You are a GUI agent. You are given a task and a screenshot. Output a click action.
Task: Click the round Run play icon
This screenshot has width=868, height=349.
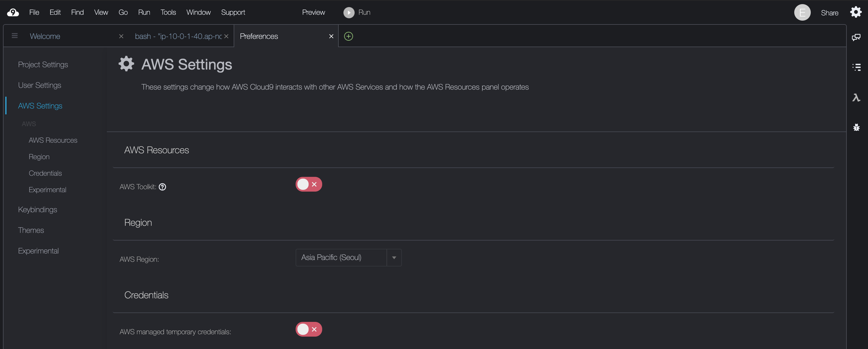349,12
